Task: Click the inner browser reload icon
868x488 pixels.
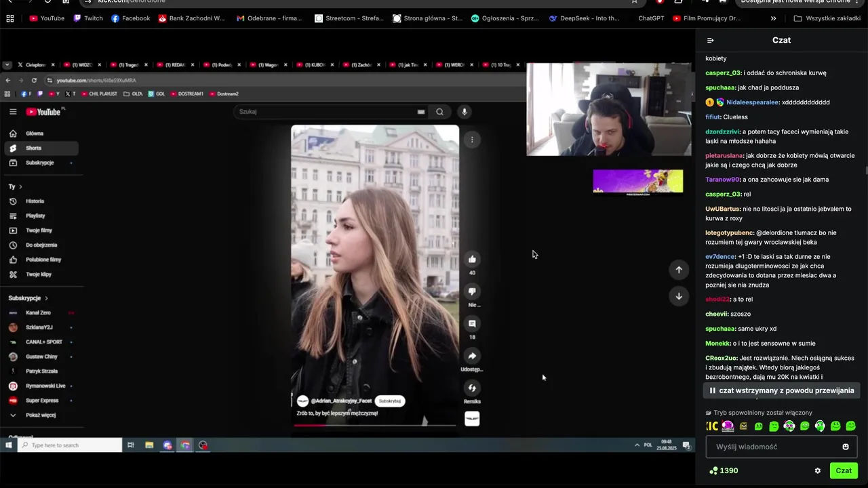Action: coord(34,80)
